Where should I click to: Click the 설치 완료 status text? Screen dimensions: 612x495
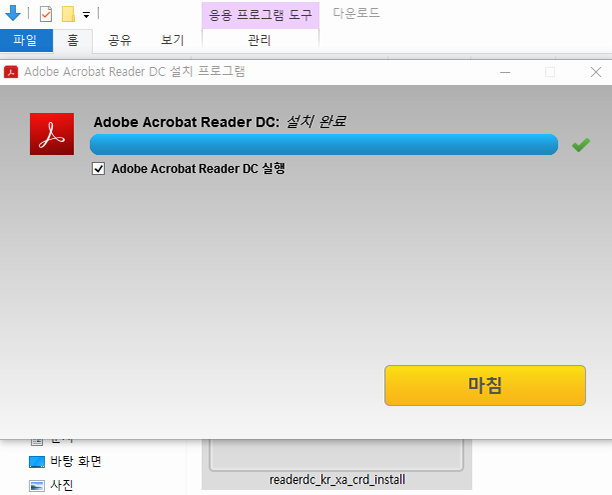tap(316, 122)
